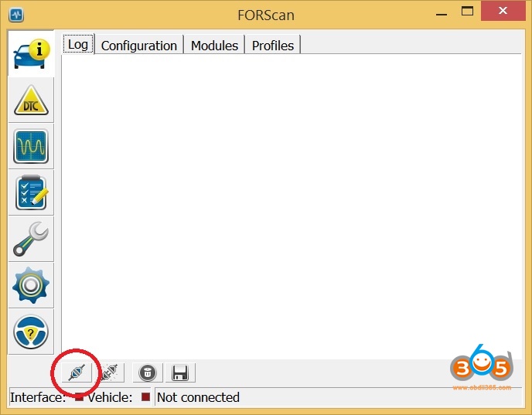Screen dimensions: 532x415
Task: Click the disconnect from vehicle icon
Action: tap(109, 372)
